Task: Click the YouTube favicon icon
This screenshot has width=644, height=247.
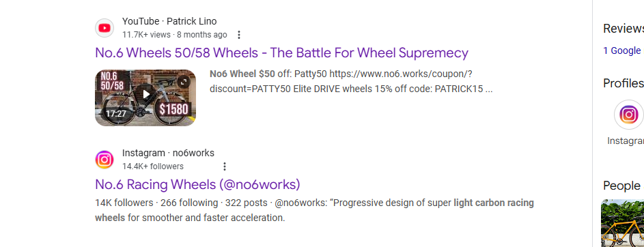Action: (x=104, y=28)
